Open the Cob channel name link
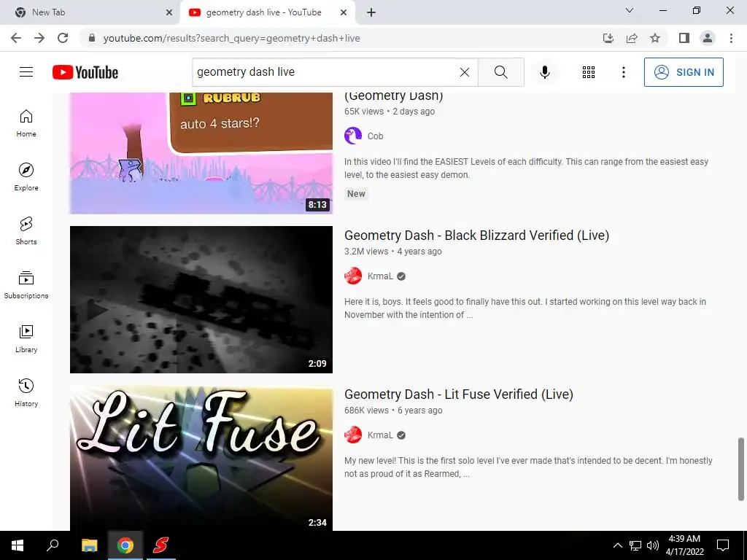 pyautogui.click(x=376, y=136)
